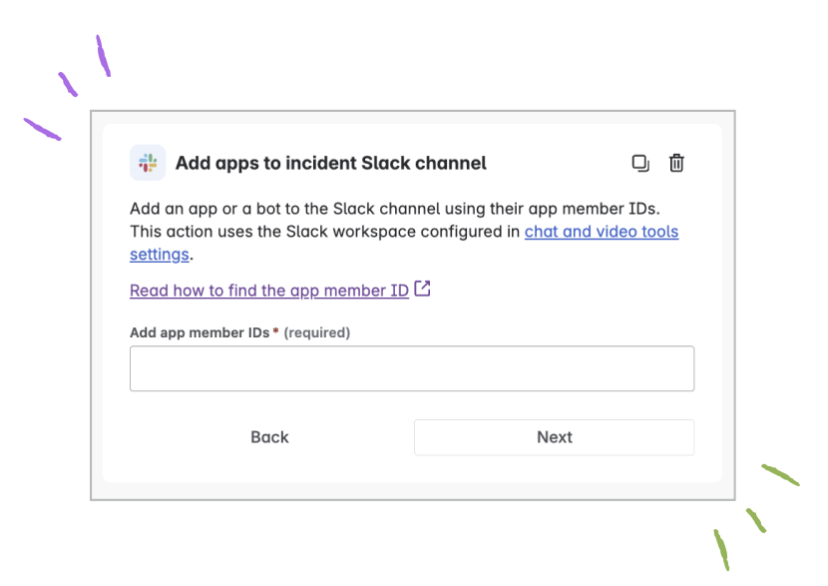
Task: Open the chat and video tools settings link
Action: pos(601,232)
